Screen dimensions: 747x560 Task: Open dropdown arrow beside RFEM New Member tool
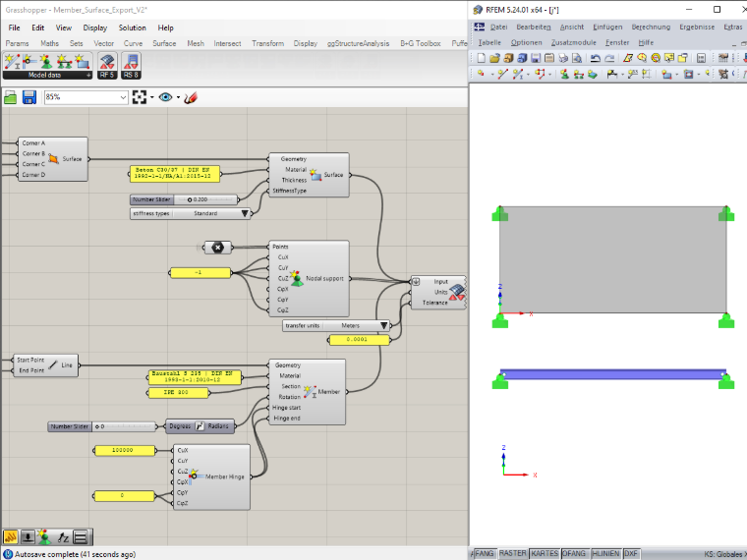tap(528, 75)
